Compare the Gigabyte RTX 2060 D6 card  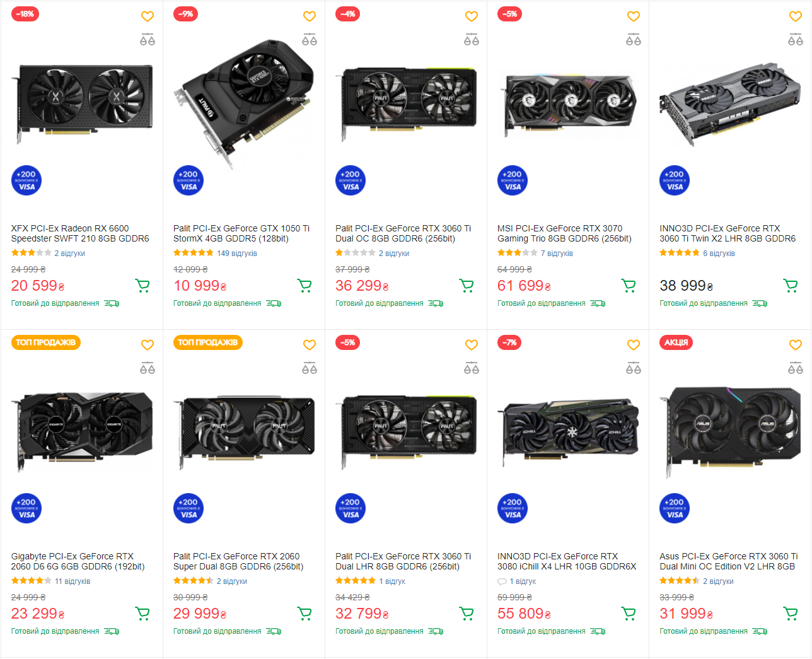pyautogui.click(x=147, y=368)
